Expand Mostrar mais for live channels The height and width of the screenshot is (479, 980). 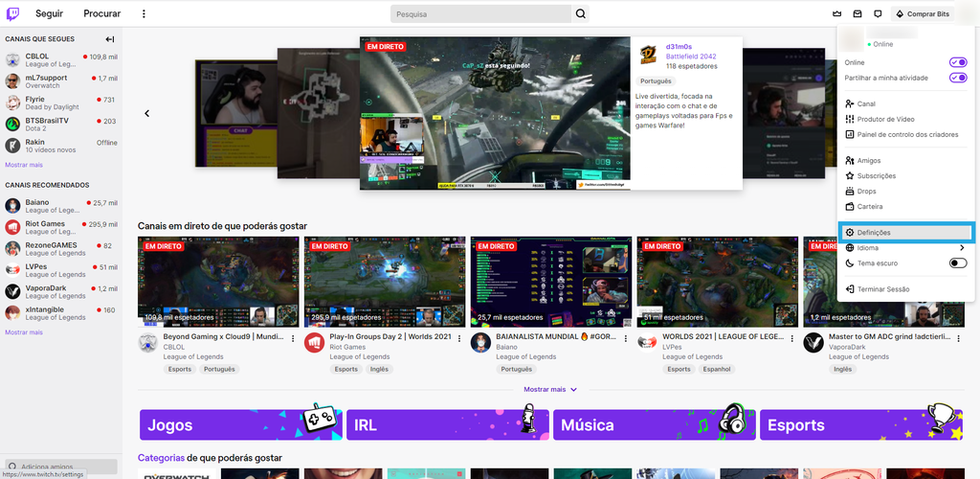pos(550,389)
